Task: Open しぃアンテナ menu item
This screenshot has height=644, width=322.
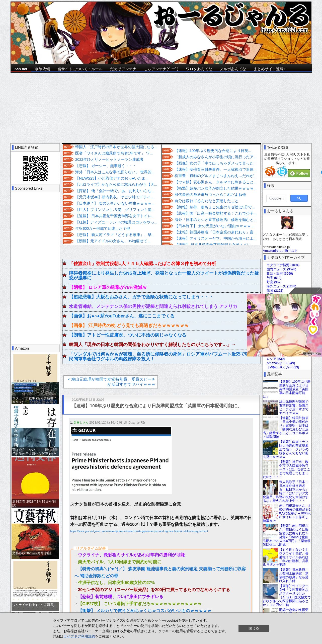Action: (x=161, y=69)
